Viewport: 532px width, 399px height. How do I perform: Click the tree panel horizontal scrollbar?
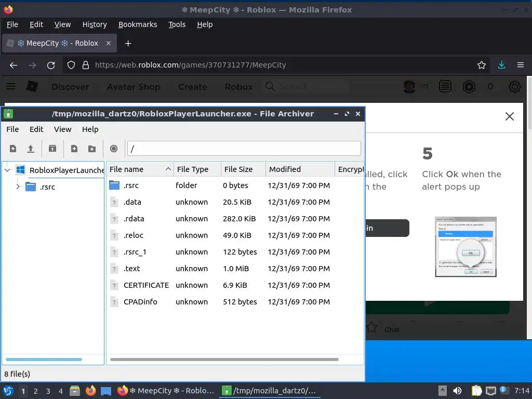click(x=44, y=360)
